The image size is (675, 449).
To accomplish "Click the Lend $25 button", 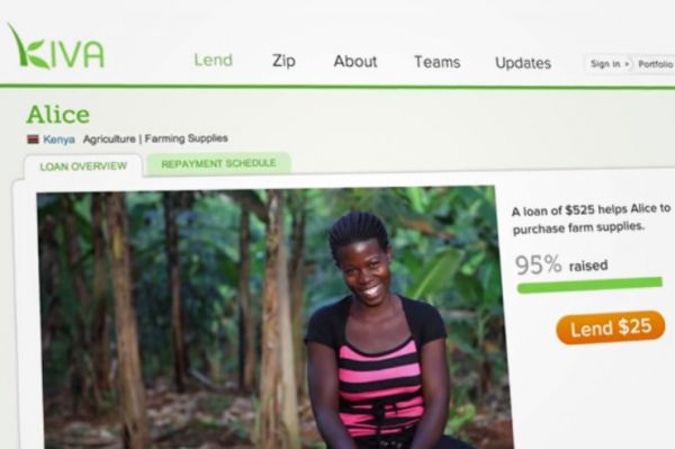I will click(610, 328).
